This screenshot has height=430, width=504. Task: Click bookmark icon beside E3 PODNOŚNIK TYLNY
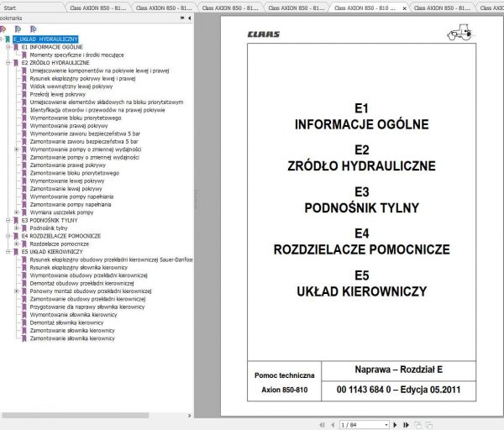coord(16,221)
